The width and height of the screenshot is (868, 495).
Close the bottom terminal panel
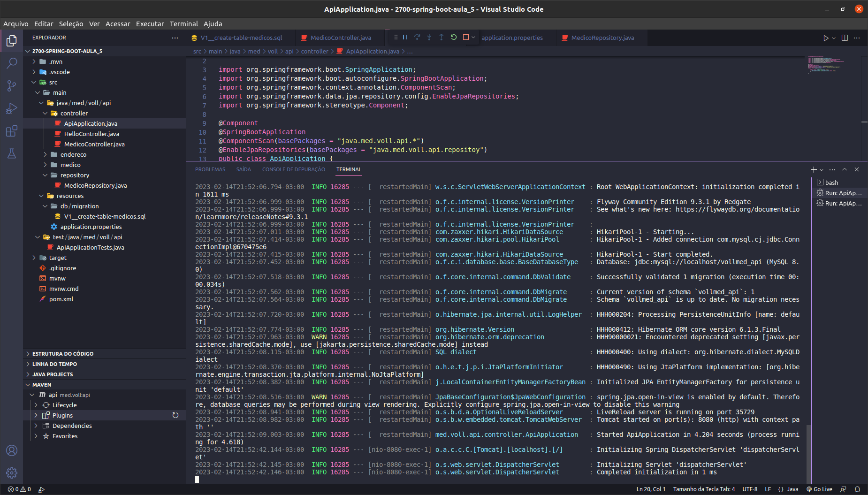[857, 169]
